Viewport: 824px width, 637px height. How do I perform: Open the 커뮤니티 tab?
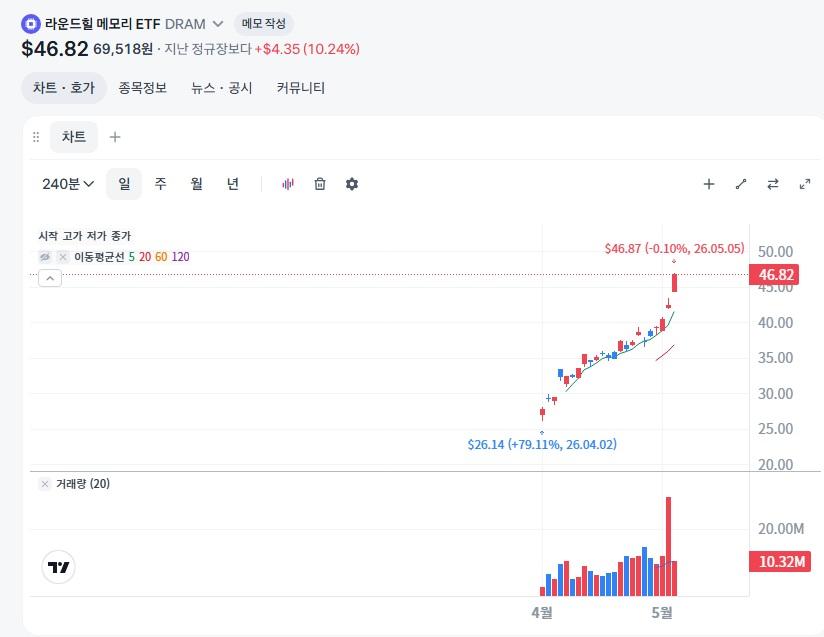(x=301, y=88)
